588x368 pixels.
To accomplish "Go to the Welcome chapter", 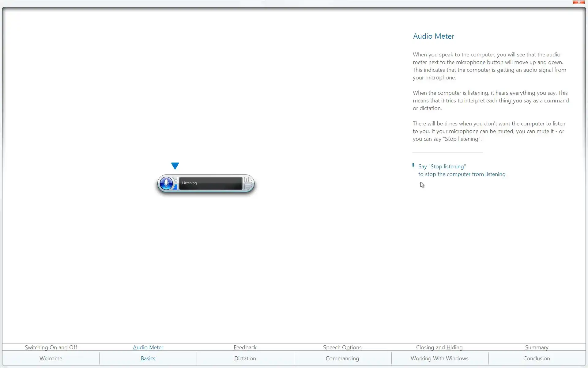I will coord(51,358).
